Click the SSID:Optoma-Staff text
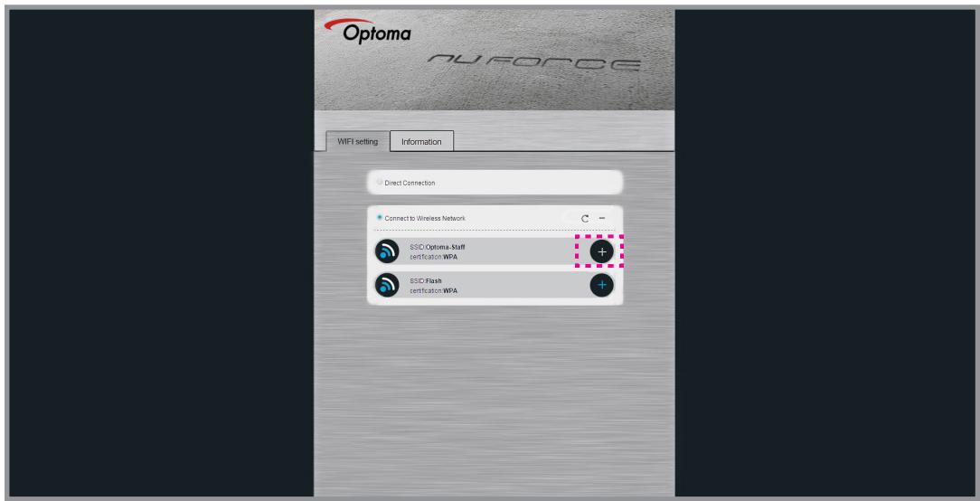This screenshot has width=980, height=501. pyautogui.click(x=438, y=247)
